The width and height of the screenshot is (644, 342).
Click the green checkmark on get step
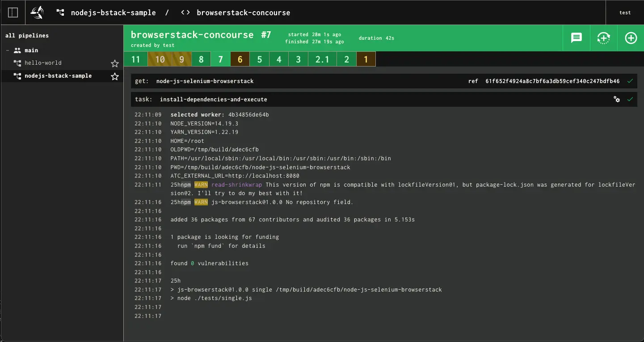tap(630, 81)
